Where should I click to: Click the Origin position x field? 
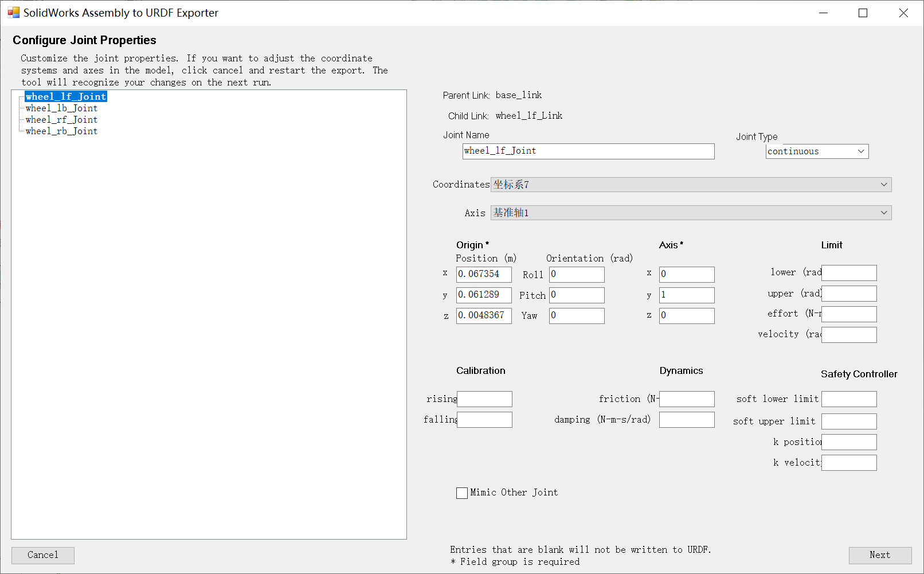(x=484, y=275)
